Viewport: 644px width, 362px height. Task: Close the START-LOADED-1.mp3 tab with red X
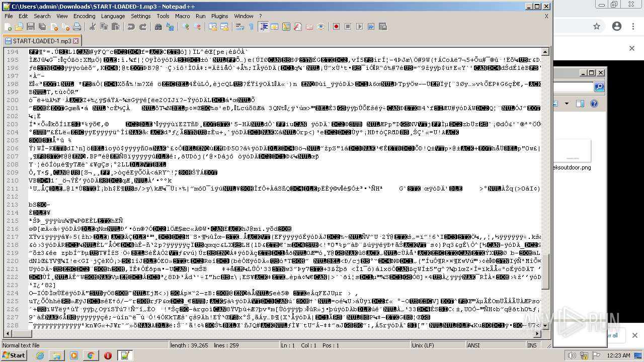click(76, 41)
